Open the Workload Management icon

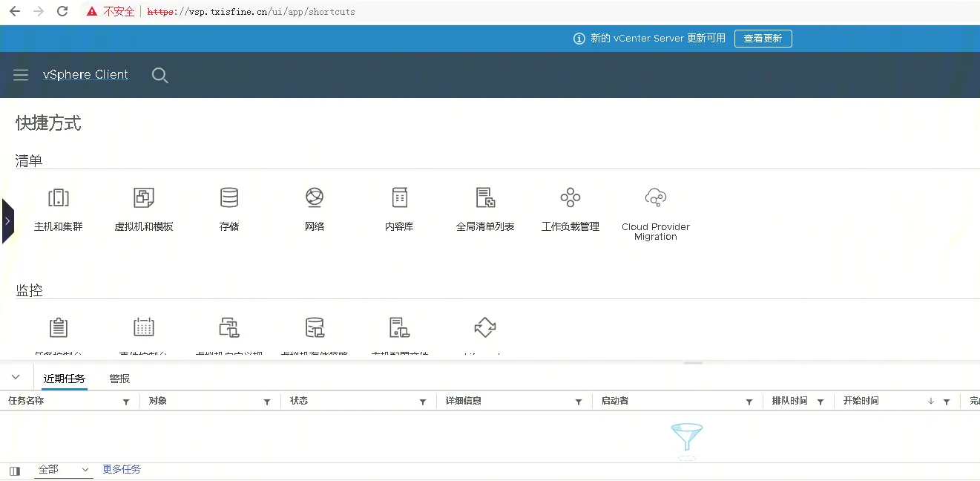[570, 198]
